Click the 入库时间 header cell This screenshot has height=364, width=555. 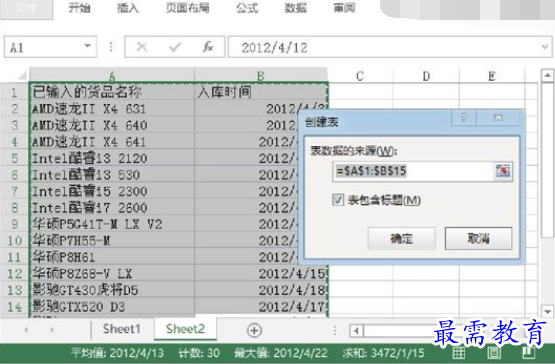pos(261,92)
